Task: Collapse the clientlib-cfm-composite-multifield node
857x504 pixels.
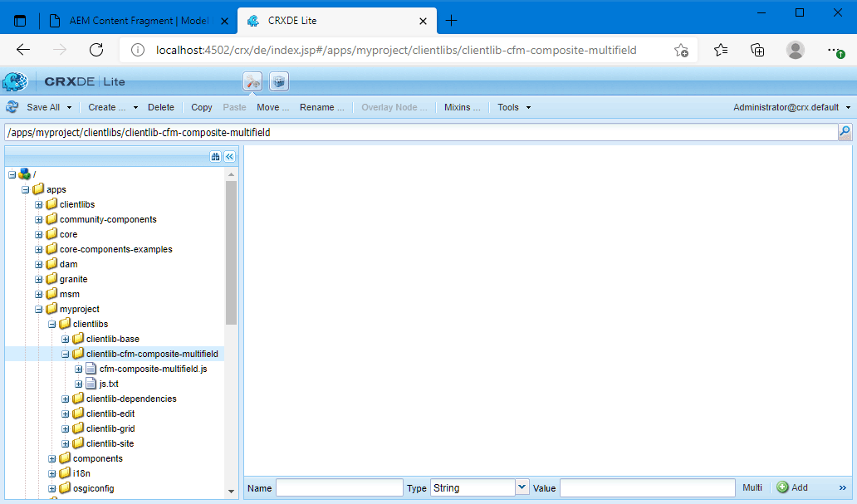Action: click(65, 355)
